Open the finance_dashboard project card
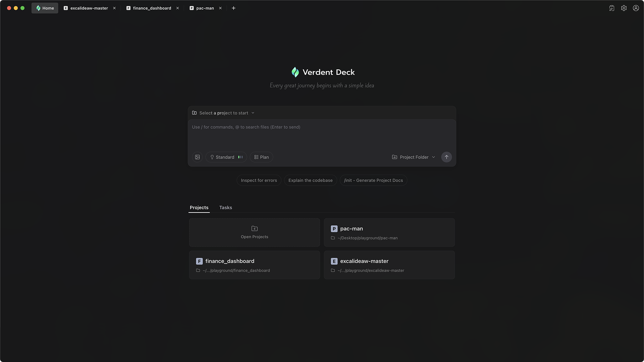644x362 pixels. tap(254, 265)
